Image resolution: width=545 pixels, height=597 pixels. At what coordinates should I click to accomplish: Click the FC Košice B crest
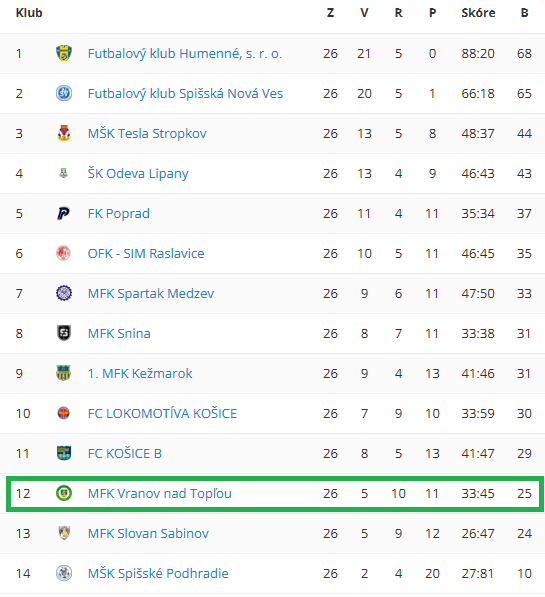click(x=64, y=453)
